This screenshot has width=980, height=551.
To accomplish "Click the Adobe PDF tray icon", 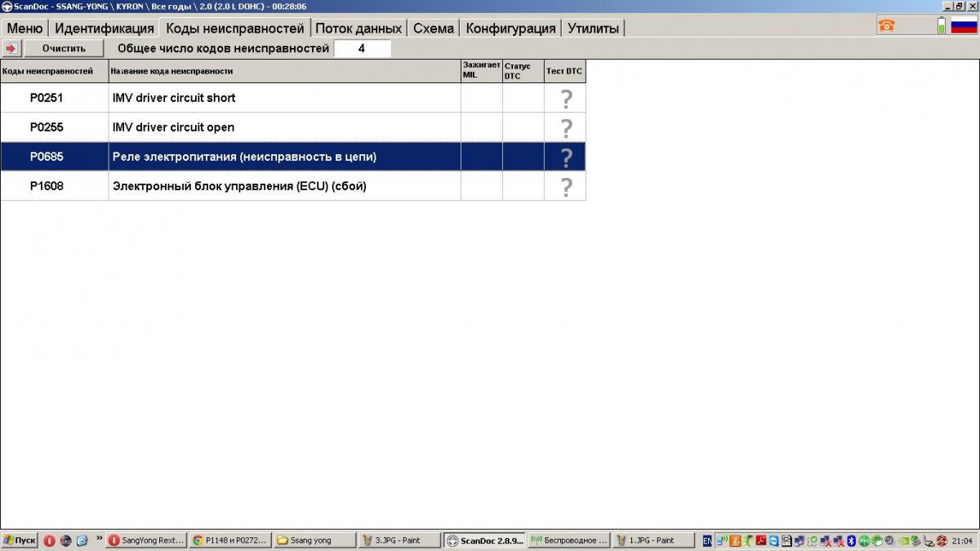I will pos(761,540).
